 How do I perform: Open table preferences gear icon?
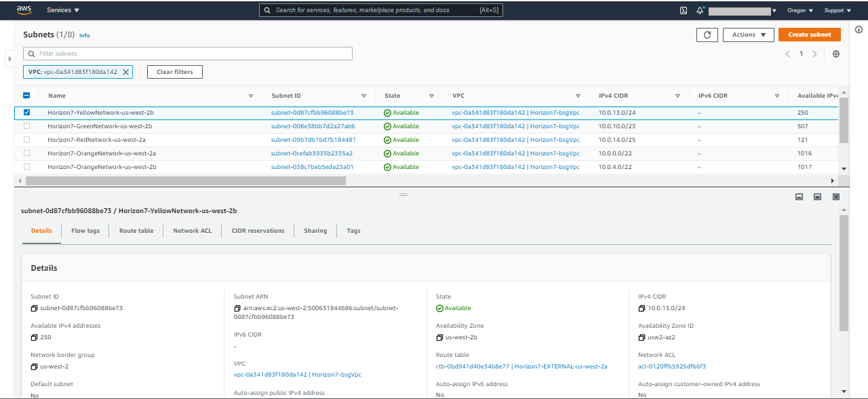pos(836,54)
